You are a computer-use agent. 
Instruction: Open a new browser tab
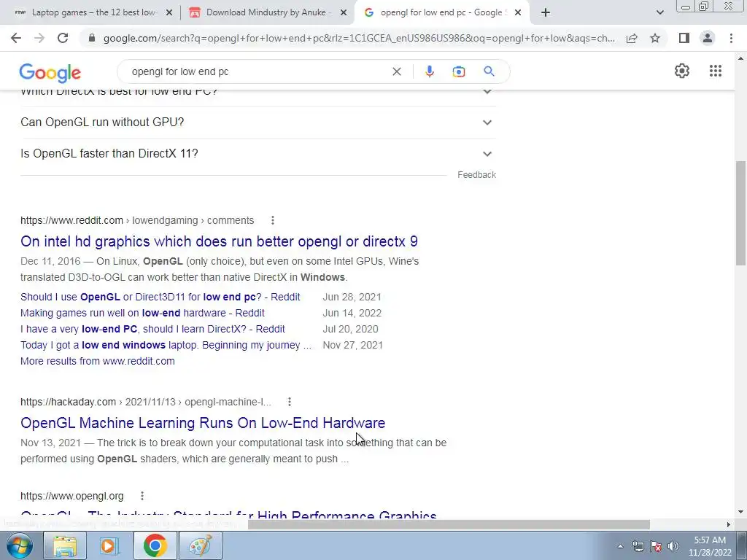(x=546, y=13)
